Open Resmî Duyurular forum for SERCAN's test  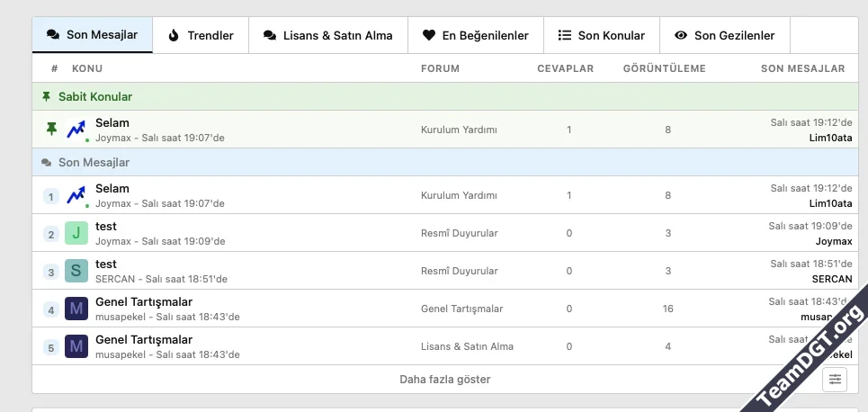(x=459, y=271)
